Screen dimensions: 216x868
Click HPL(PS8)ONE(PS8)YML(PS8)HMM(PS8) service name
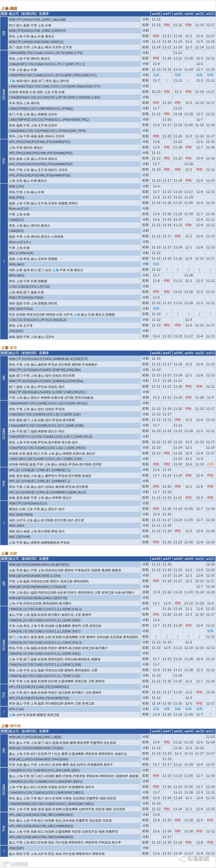click(x=39, y=175)
